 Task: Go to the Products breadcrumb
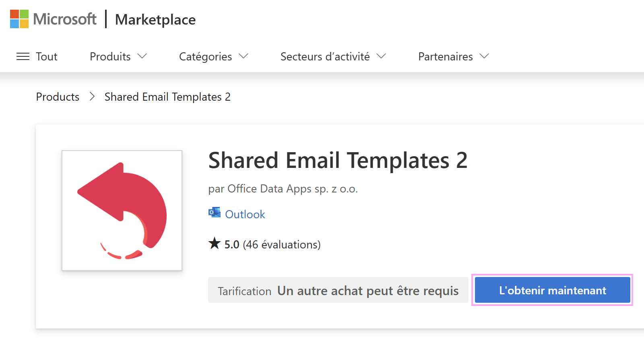(58, 97)
